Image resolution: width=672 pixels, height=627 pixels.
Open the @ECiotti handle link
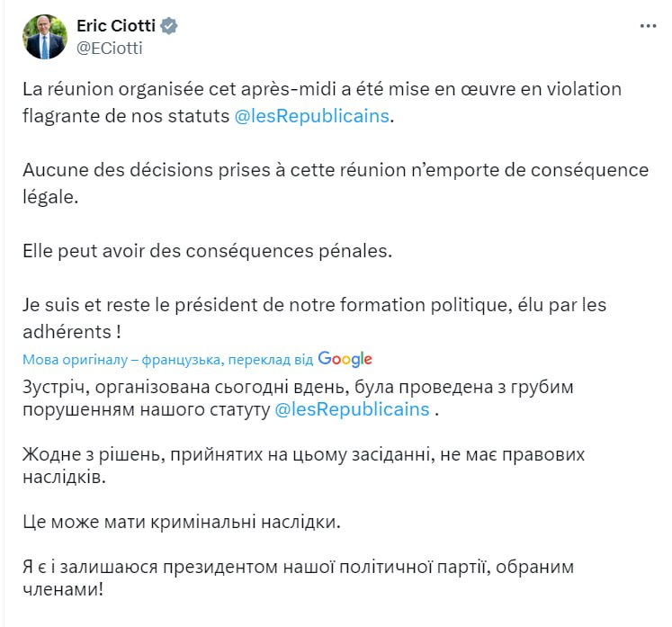(x=110, y=49)
